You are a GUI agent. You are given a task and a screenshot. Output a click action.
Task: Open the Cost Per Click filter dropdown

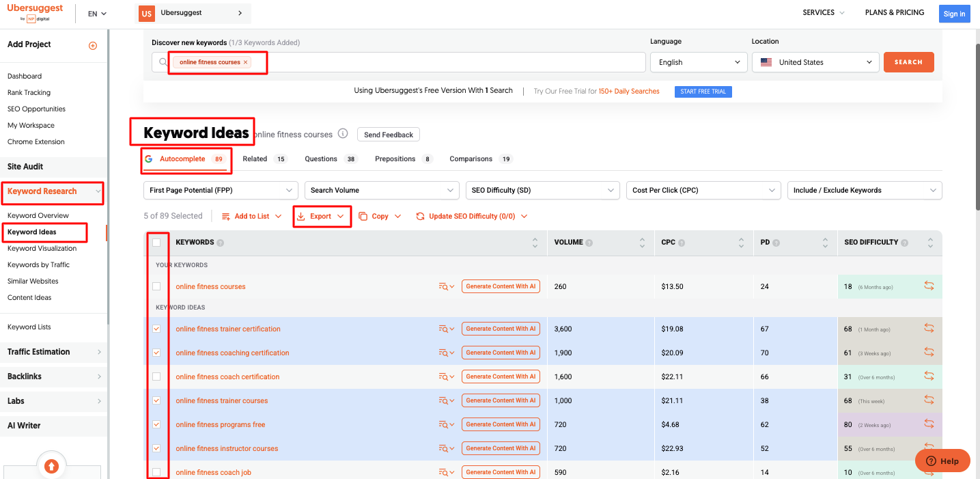click(x=703, y=190)
